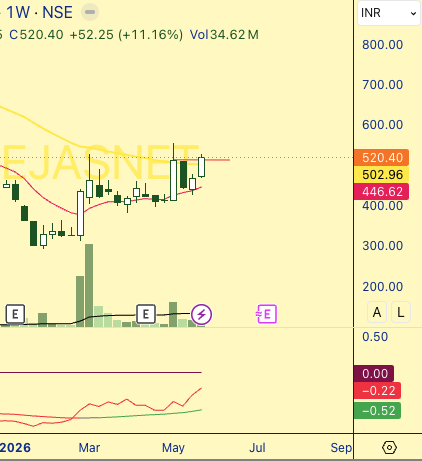Click the yellow 502.96 moving average label
422x461 pixels.
coord(382,174)
